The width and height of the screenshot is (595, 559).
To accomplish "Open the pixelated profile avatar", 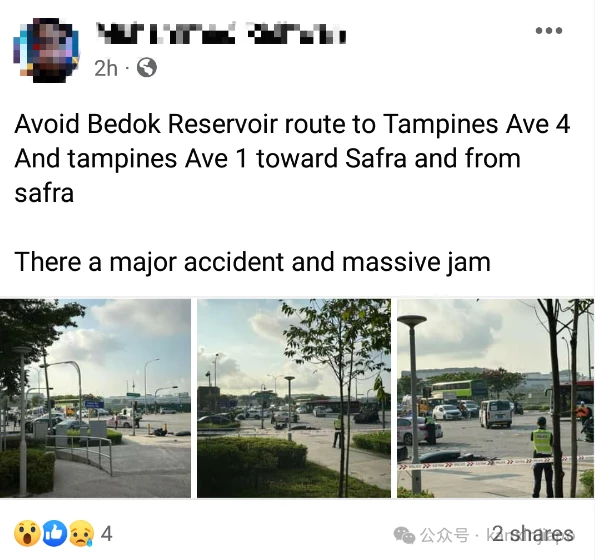I will coord(46,50).
